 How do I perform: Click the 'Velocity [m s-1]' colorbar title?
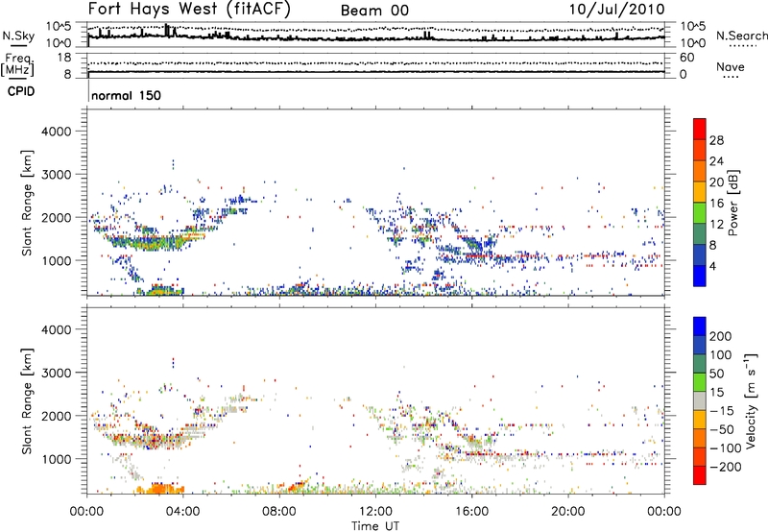coord(750,400)
